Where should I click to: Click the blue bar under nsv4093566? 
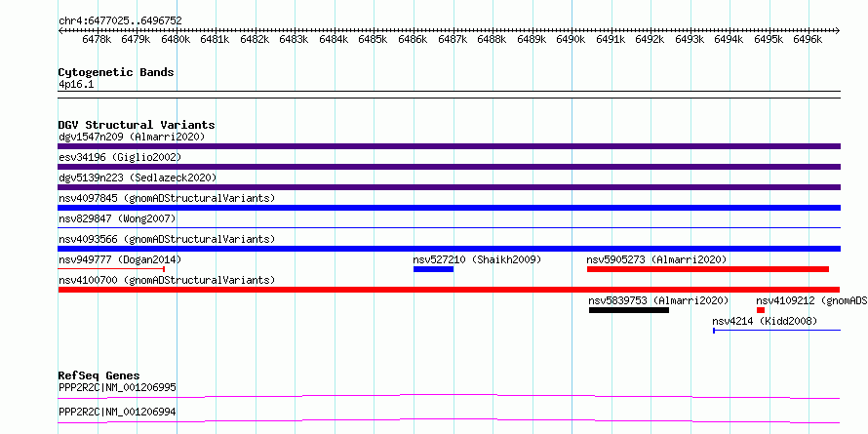449,249
